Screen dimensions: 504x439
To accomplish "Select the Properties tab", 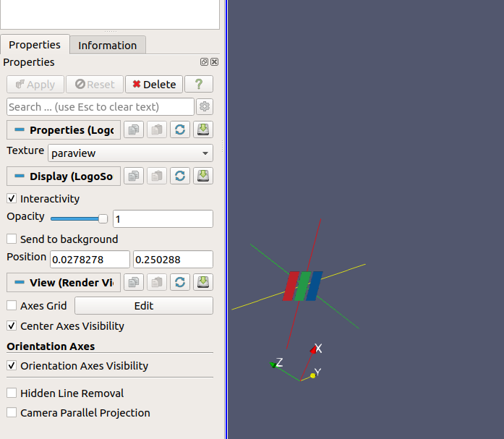I will [x=35, y=44].
